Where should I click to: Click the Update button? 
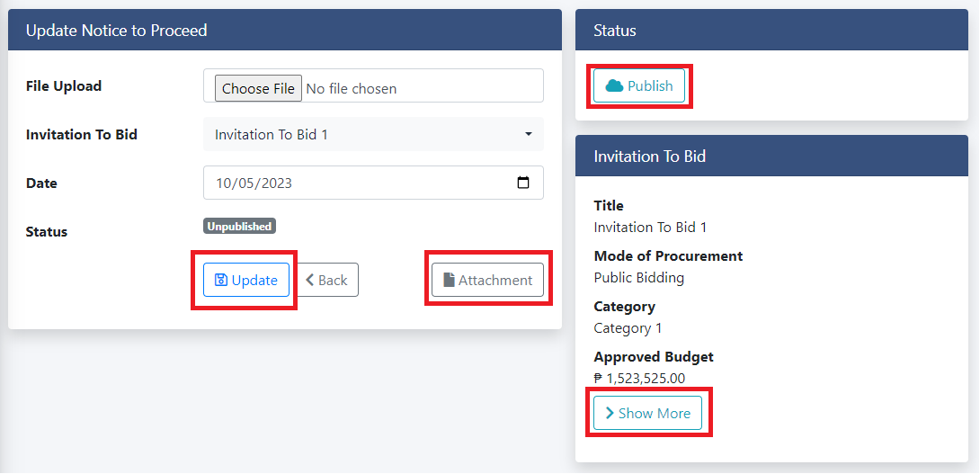246,280
